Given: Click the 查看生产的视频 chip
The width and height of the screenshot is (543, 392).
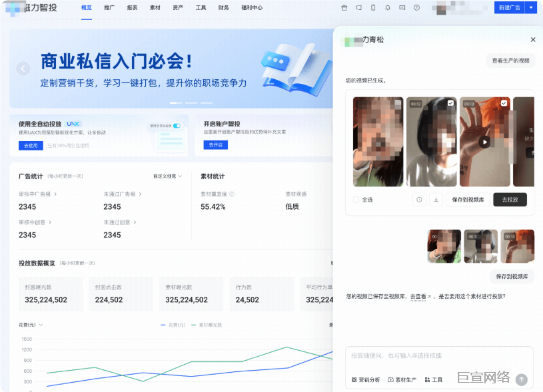Looking at the screenshot, I should pyautogui.click(x=511, y=61).
